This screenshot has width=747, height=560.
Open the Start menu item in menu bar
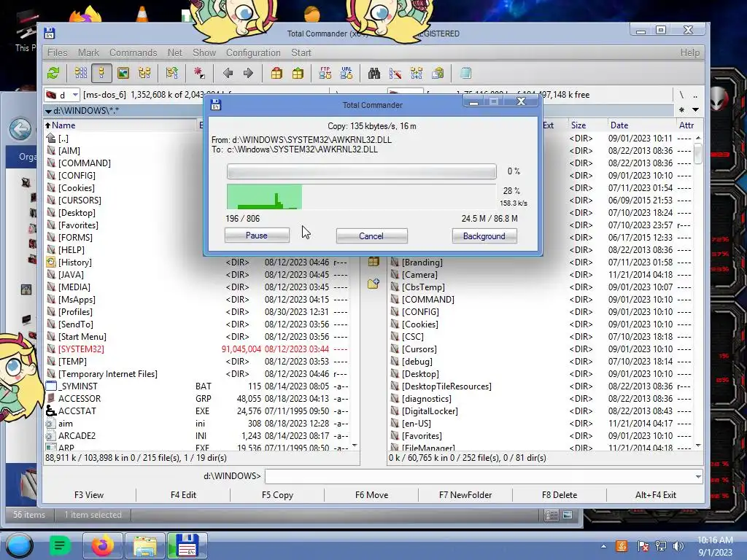tap(301, 52)
